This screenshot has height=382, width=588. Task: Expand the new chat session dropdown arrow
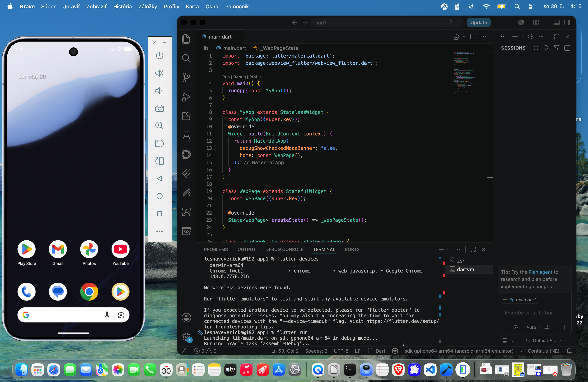click(522, 37)
